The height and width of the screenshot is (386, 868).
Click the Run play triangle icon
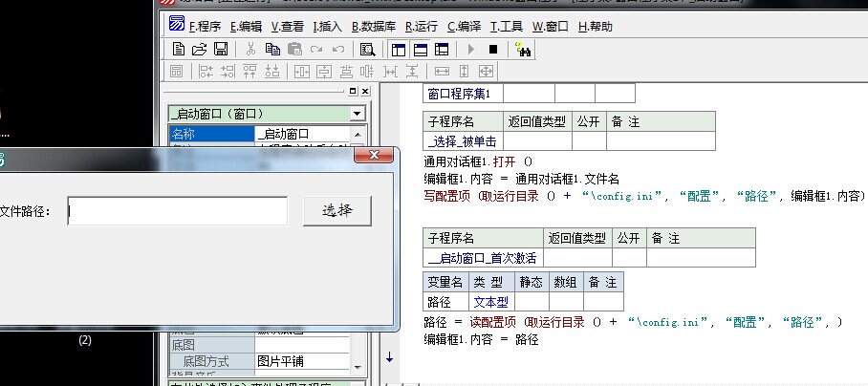point(471,50)
